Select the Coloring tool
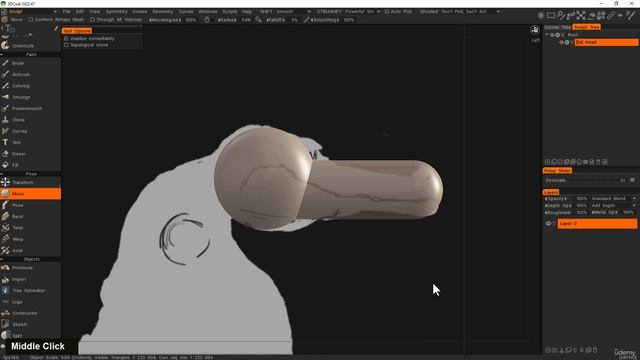The width and height of the screenshot is (640, 360). pyautogui.click(x=31, y=86)
